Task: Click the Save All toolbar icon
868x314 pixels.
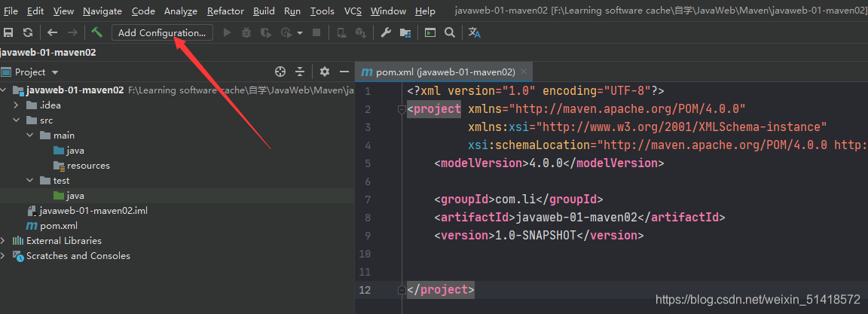Action: (8, 32)
